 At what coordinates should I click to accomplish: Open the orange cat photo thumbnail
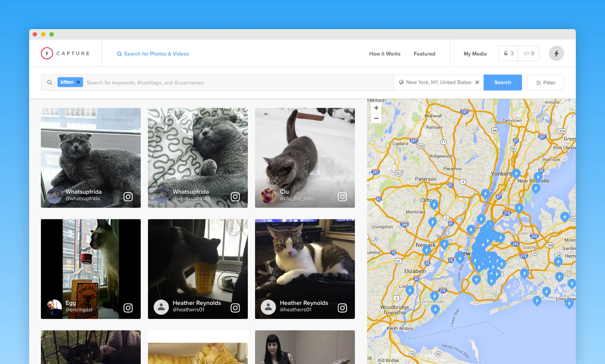coord(198,347)
